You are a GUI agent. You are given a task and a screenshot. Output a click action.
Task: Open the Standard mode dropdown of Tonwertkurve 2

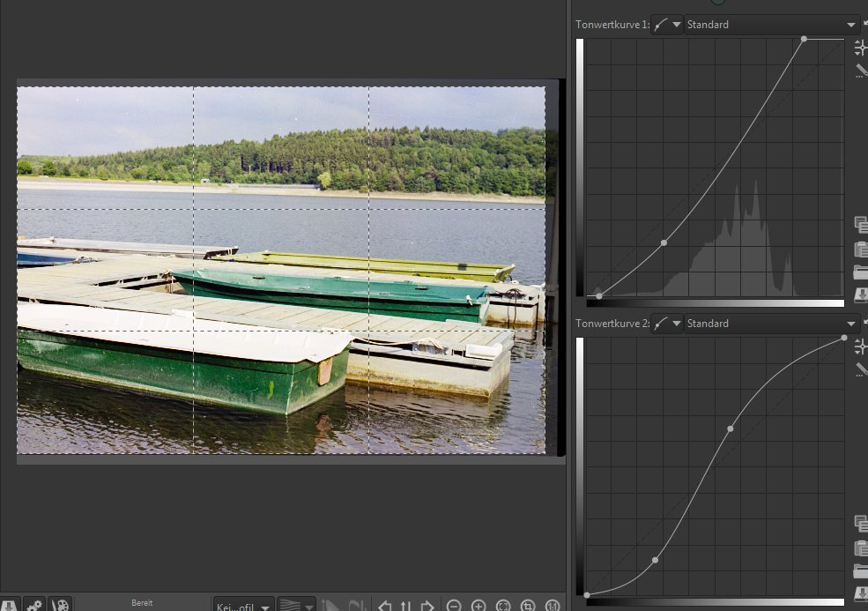(772, 324)
